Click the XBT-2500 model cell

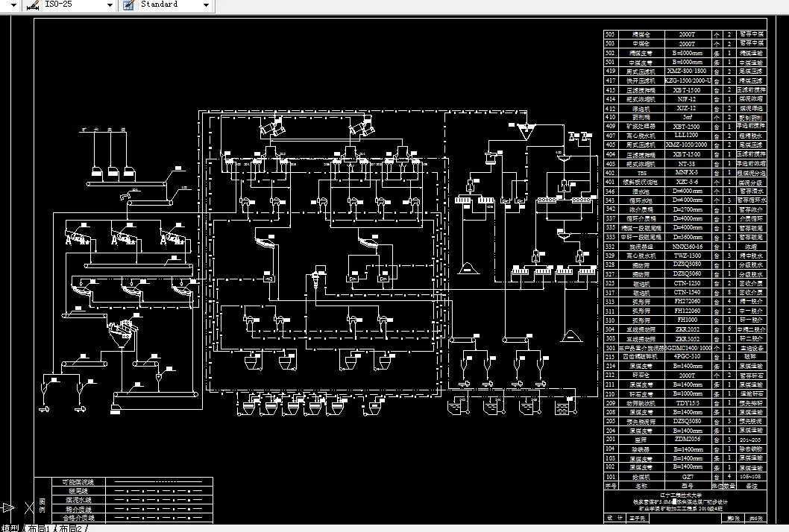pyautogui.click(x=688, y=127)
